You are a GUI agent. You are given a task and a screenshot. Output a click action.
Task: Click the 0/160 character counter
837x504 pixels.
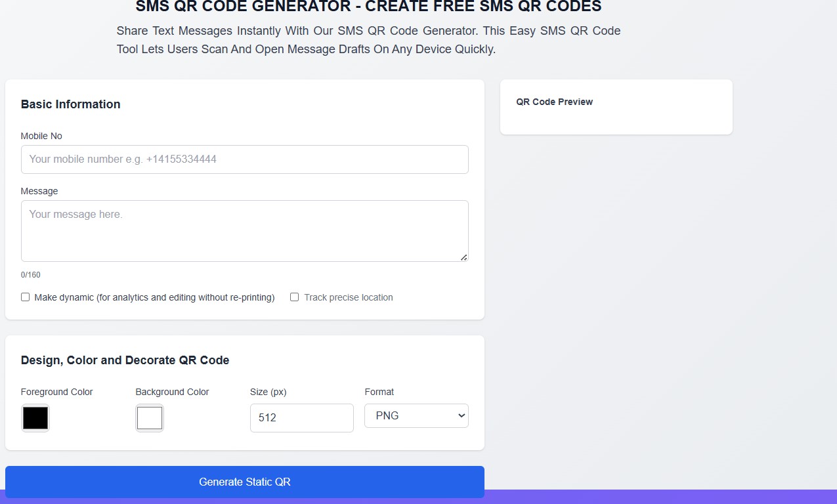pyautogui.click(x=31, y=275)
